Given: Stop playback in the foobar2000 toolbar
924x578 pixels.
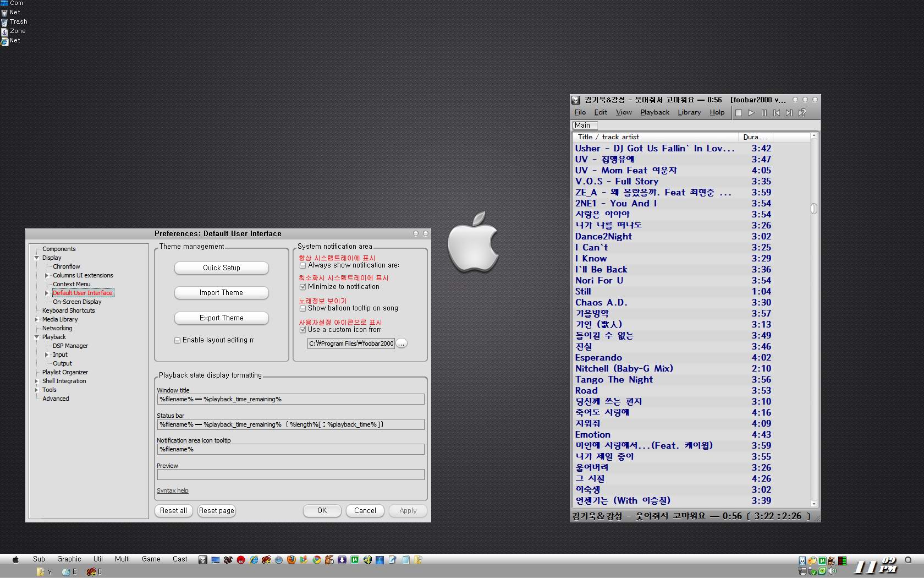Looking at the screenshot, I should (739, 113).
